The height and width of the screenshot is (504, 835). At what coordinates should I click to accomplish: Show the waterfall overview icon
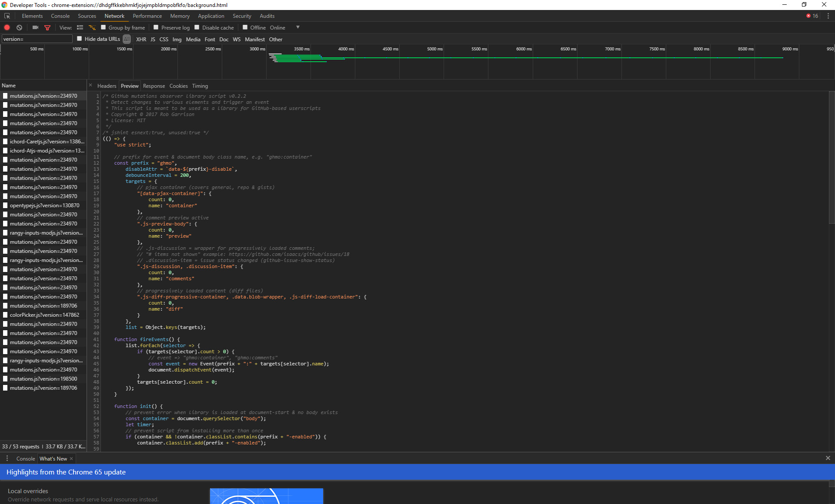(x=92, y=27)
